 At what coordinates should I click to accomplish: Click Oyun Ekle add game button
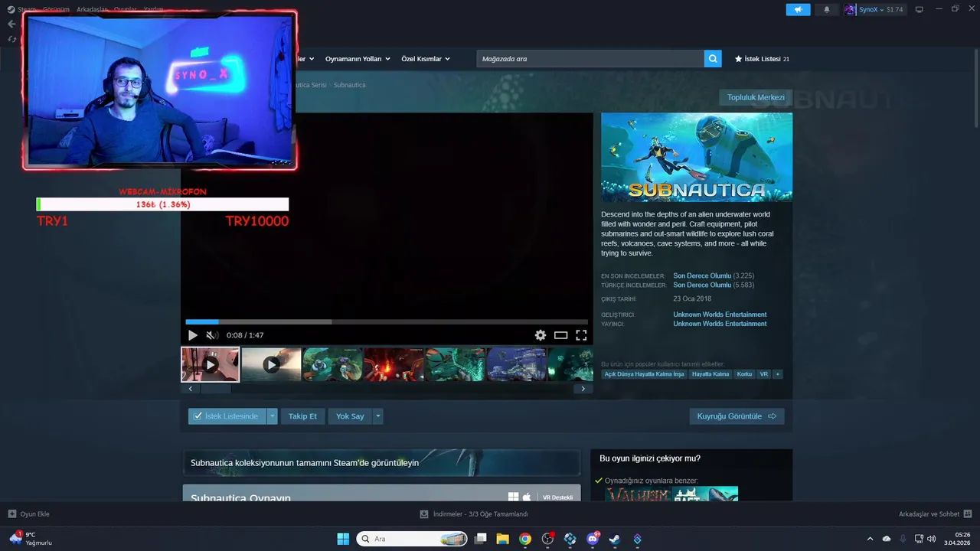[x=28, y=514]
